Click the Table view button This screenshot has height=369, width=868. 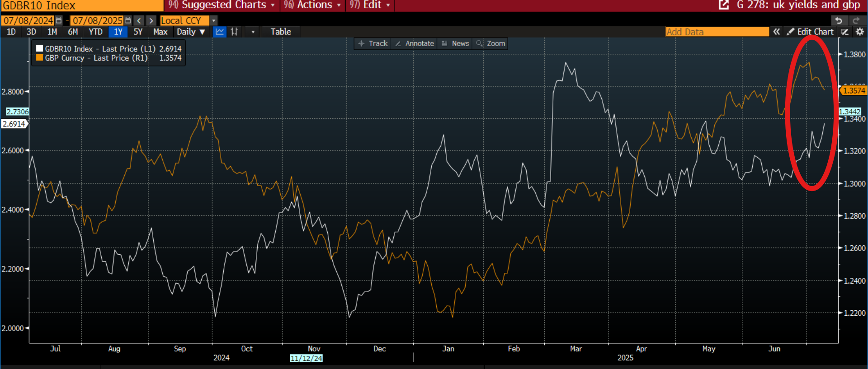[x=281, y=32]
